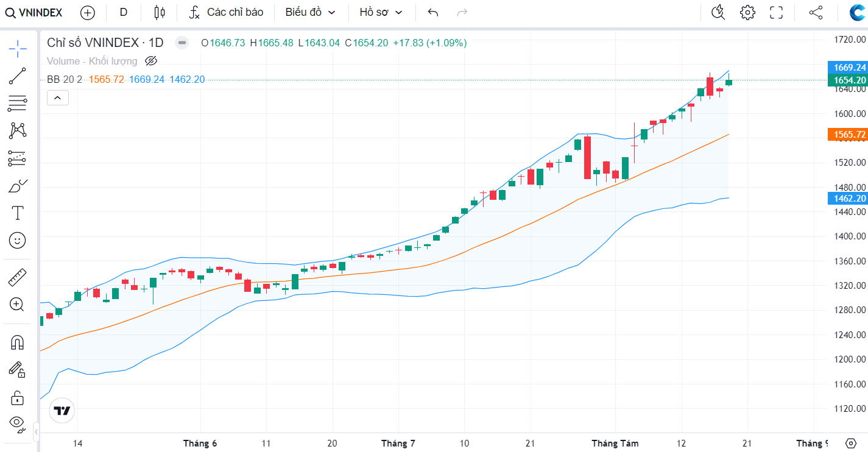Change the D time interval
This screenshot has height=452, width=868.
(x=124, y=12)
